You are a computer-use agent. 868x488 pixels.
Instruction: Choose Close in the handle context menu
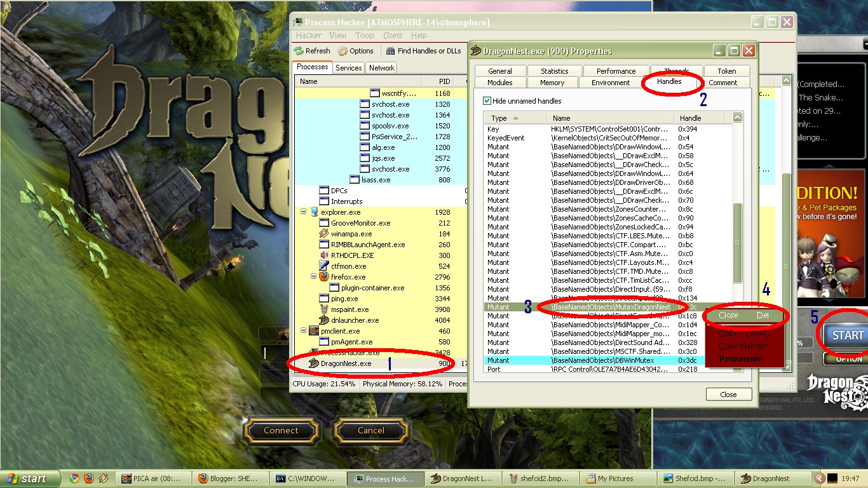pos(744,315)
